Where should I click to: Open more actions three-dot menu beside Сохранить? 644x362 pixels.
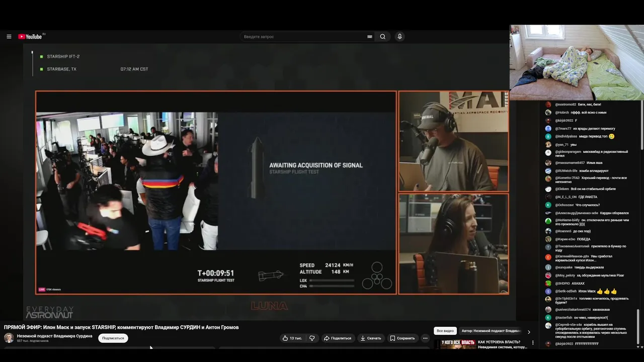425,338
